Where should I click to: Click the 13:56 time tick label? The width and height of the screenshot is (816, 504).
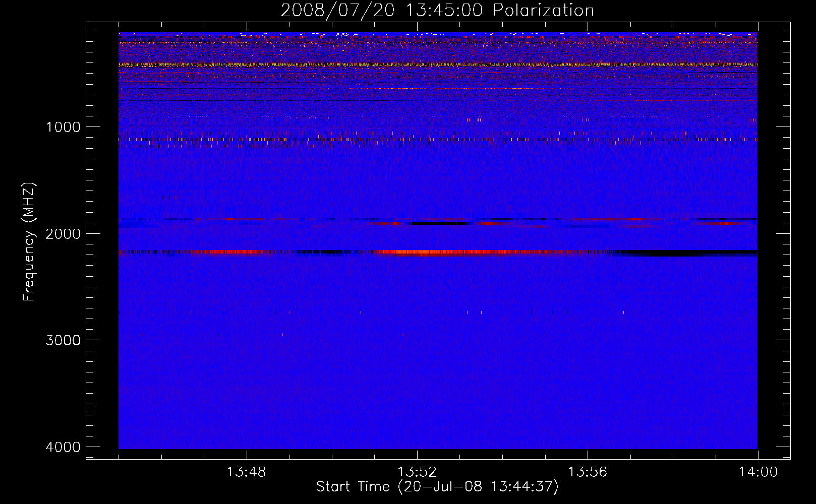[x=588, y=472]
